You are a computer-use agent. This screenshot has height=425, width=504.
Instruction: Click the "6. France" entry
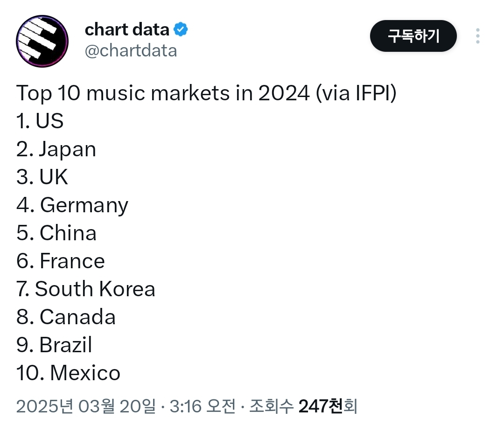point(61,261)
